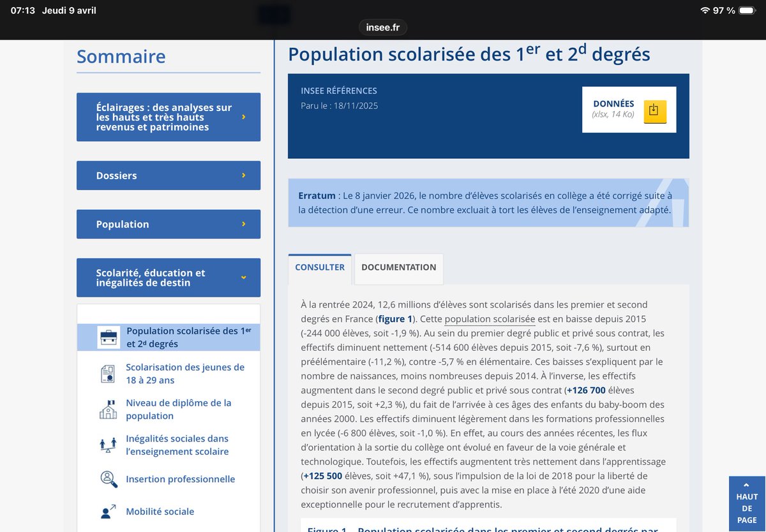Image resolution: width=766 pixels, height=532 pixels.
Task: Click the DONNÉES download button
Action: point(629,110)
